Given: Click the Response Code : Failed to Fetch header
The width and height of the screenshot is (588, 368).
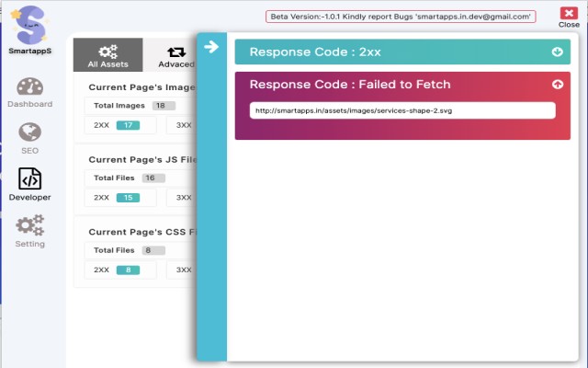Looking at the screenshot, I should [350, 85].
